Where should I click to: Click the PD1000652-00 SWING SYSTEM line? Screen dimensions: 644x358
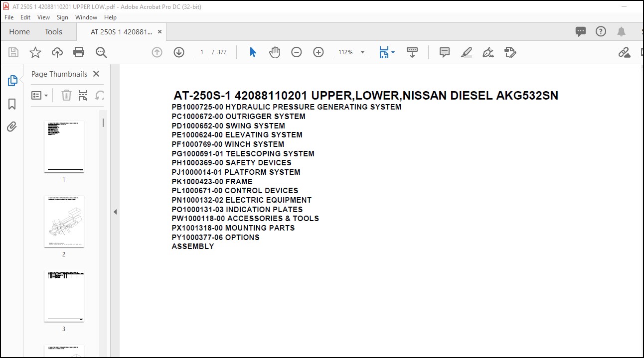pyautogui.click(x=228, y=126)
